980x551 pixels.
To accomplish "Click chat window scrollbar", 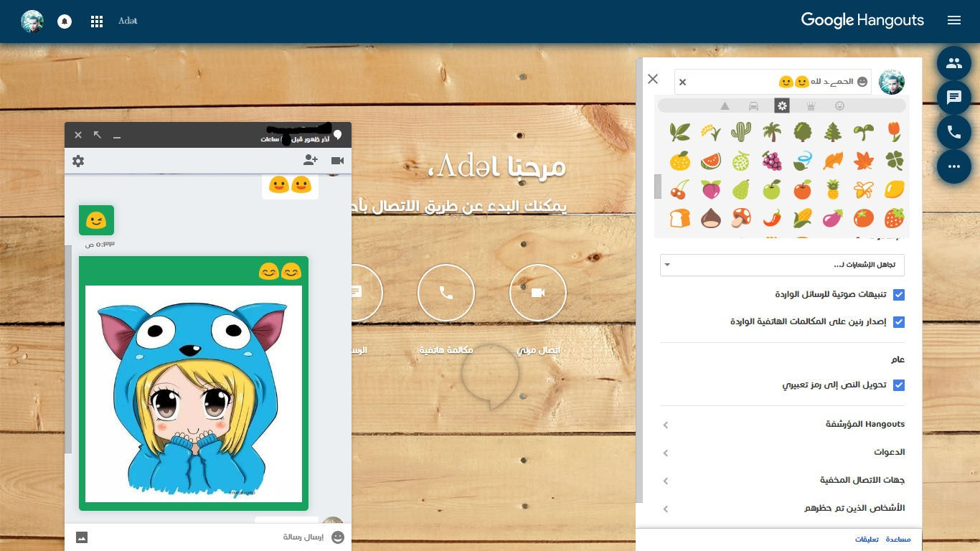I will [x=68, y=349].
